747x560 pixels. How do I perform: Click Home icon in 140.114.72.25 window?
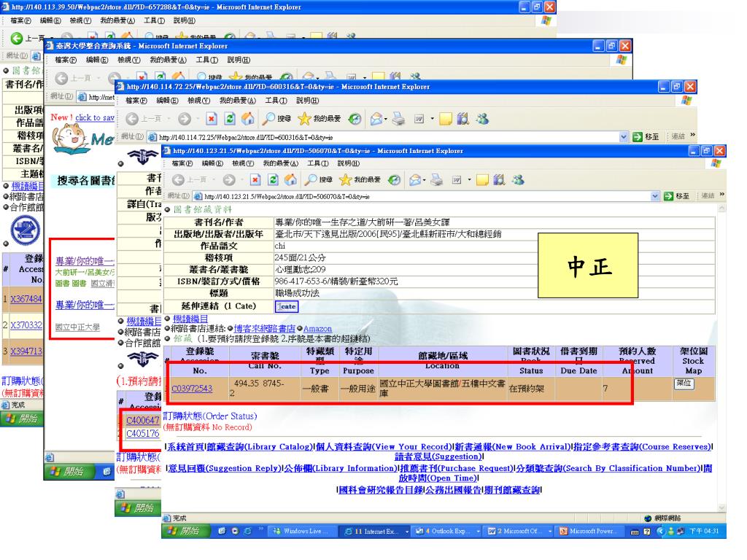pos(248,119)
